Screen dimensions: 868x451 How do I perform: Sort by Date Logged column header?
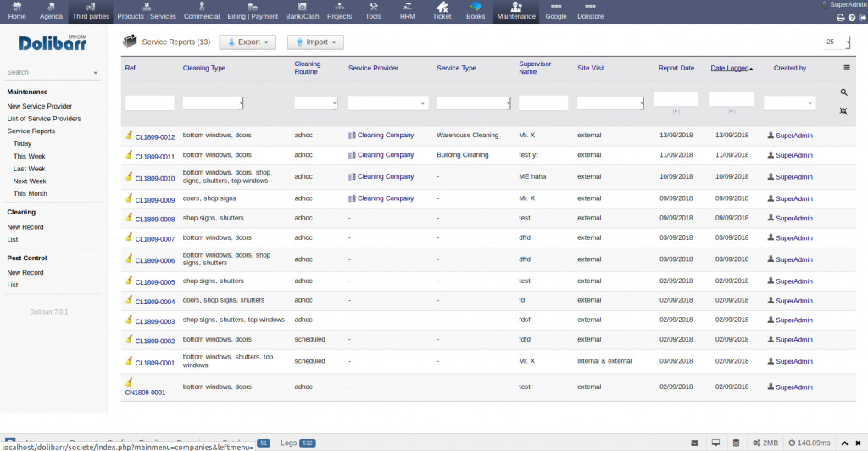[x=729, y=68]
